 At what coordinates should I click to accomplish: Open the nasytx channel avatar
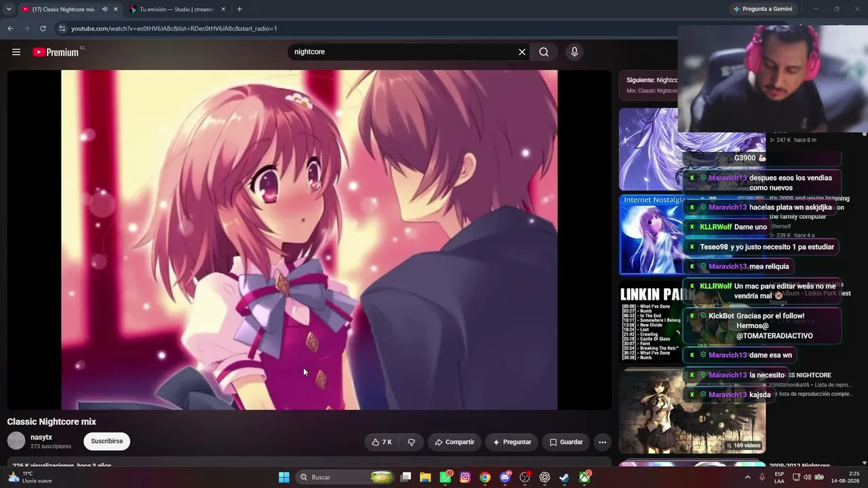[x=16, y=441]
